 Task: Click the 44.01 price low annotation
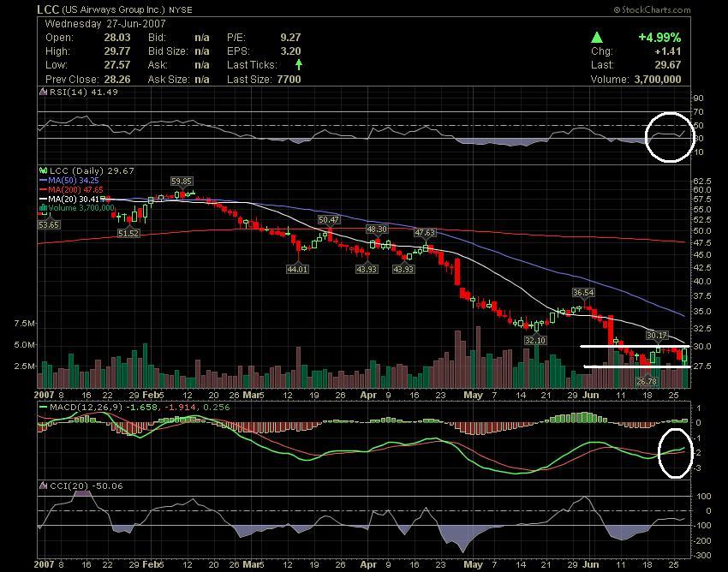(x=297, y=269)
